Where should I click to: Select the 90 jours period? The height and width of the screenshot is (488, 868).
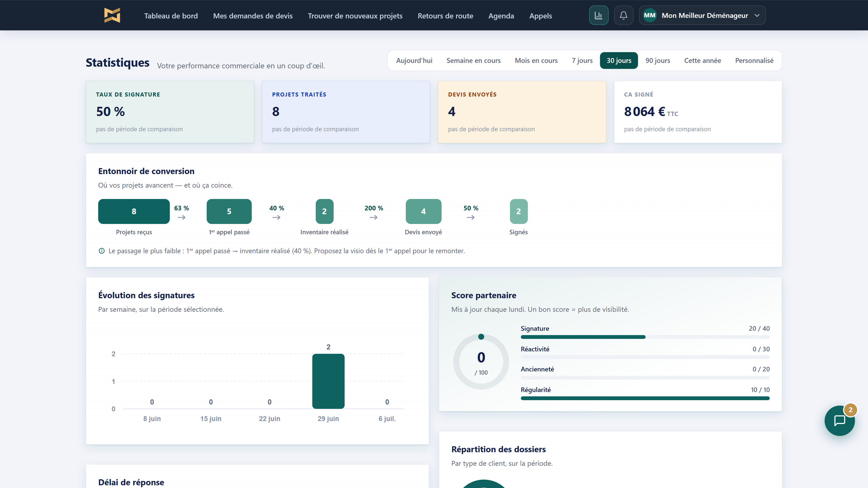657,60
